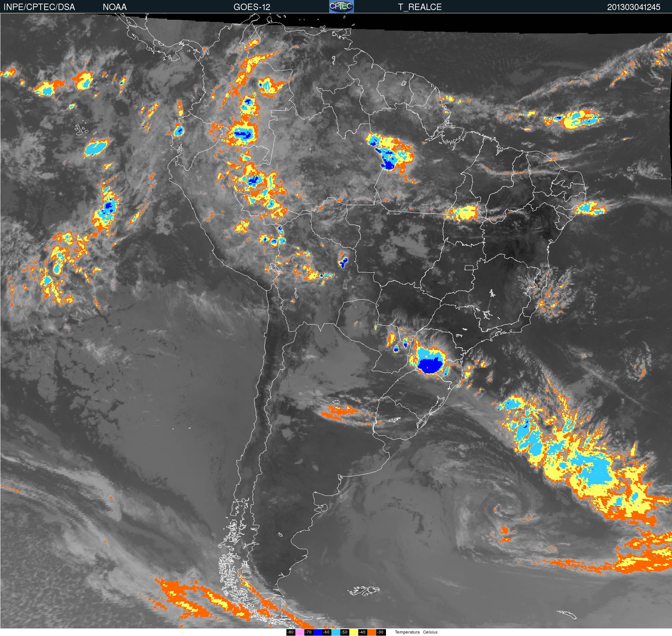Click the pink legend color swatch
The width and height of the screenshot is (672, 636).
coord(300,632)
